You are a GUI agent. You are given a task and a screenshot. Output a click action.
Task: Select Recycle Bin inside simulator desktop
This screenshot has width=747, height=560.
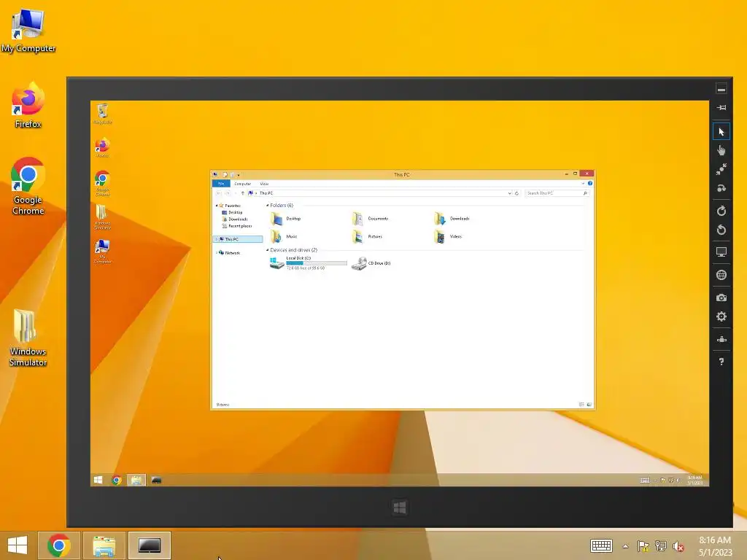[102, 114]
